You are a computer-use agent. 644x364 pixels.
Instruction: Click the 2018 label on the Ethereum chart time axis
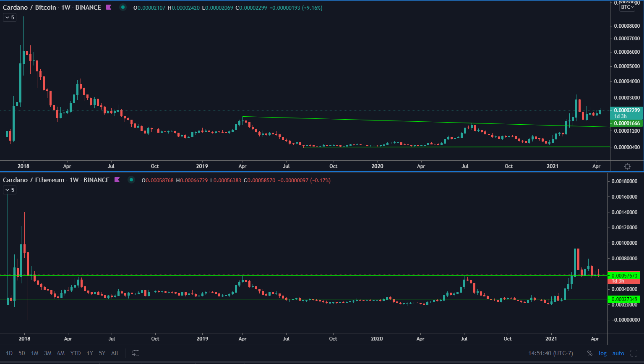tap(24, 339)
